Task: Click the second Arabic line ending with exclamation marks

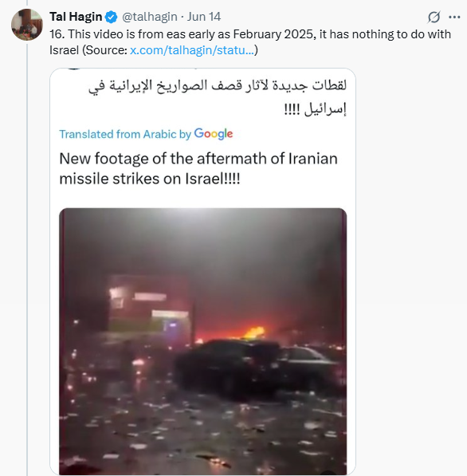Action: [x=316, y=109]
